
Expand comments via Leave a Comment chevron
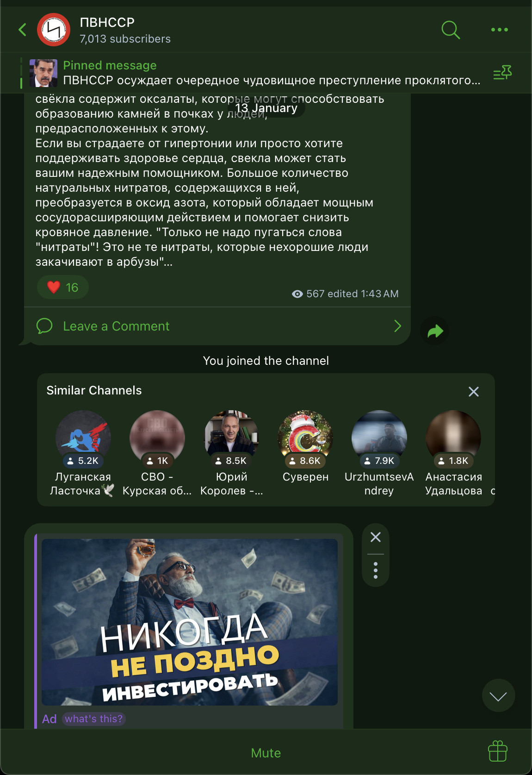(x=397, y=326)
